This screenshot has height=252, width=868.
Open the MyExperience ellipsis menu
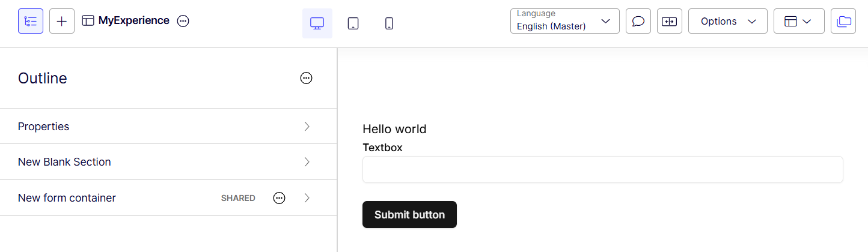[183, 21]
